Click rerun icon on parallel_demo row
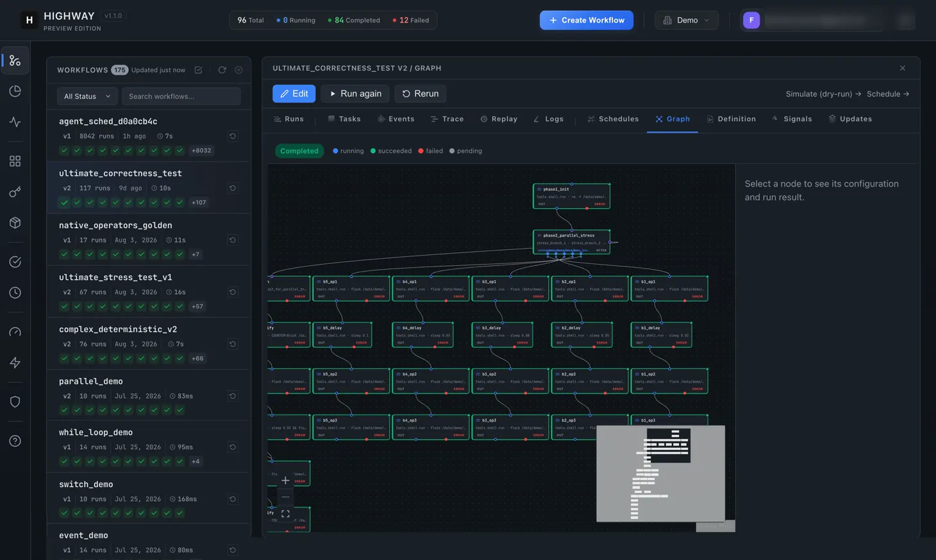Image resolution: width=936 pixels, height=560 pixels. (x=233, y=395)
